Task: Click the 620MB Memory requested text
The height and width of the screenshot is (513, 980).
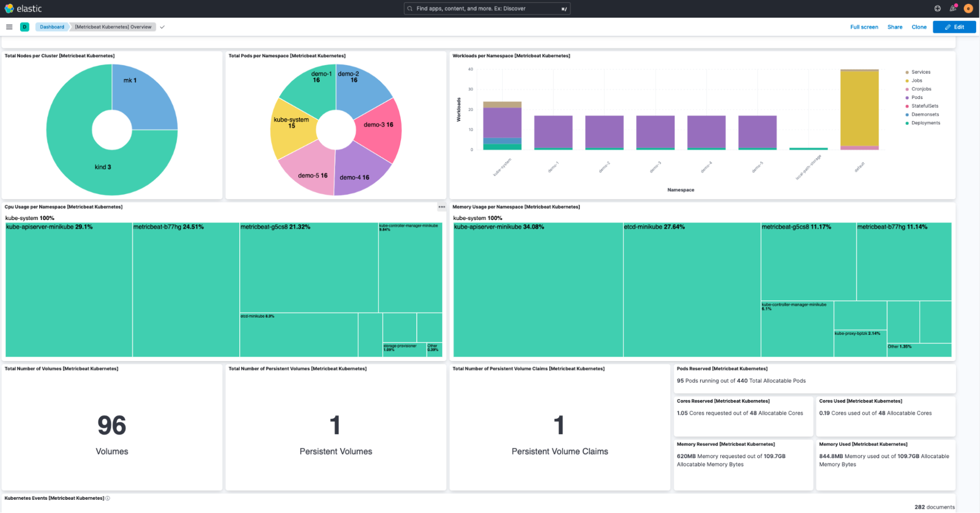Action: tap(731, 460)
